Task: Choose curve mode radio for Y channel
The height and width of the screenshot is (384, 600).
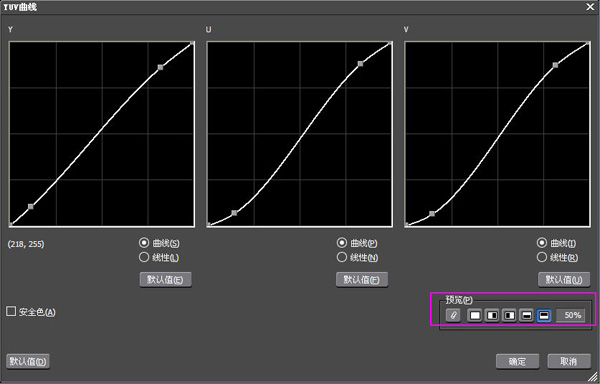Action: click(144, 243)
